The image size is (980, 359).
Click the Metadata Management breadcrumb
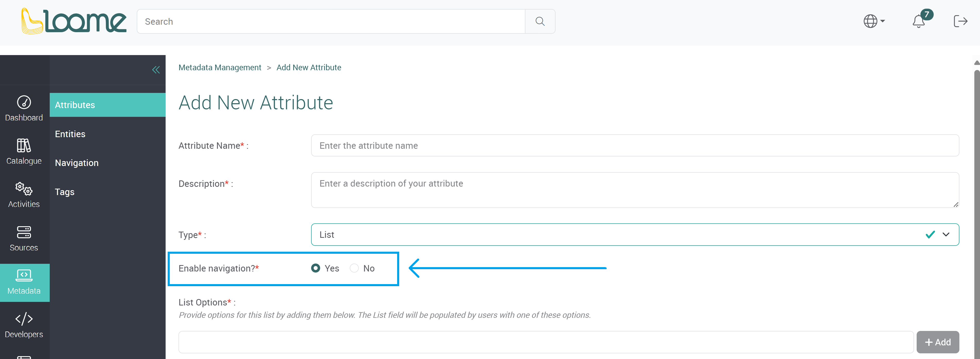tap(220, 68)
